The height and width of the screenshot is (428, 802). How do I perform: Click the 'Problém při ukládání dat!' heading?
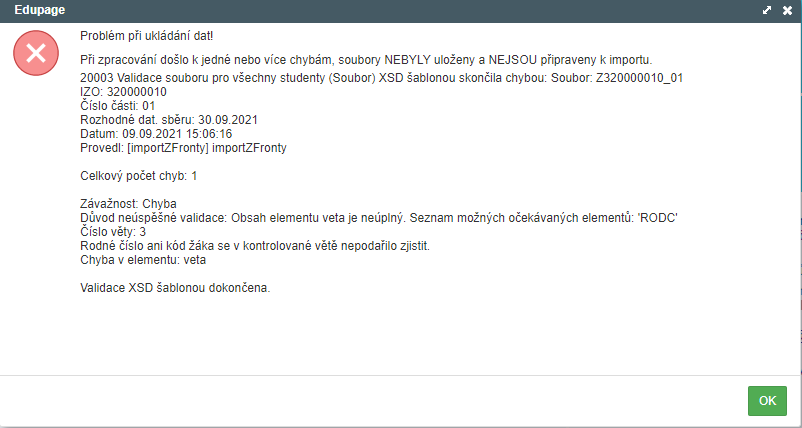point(146,36)
